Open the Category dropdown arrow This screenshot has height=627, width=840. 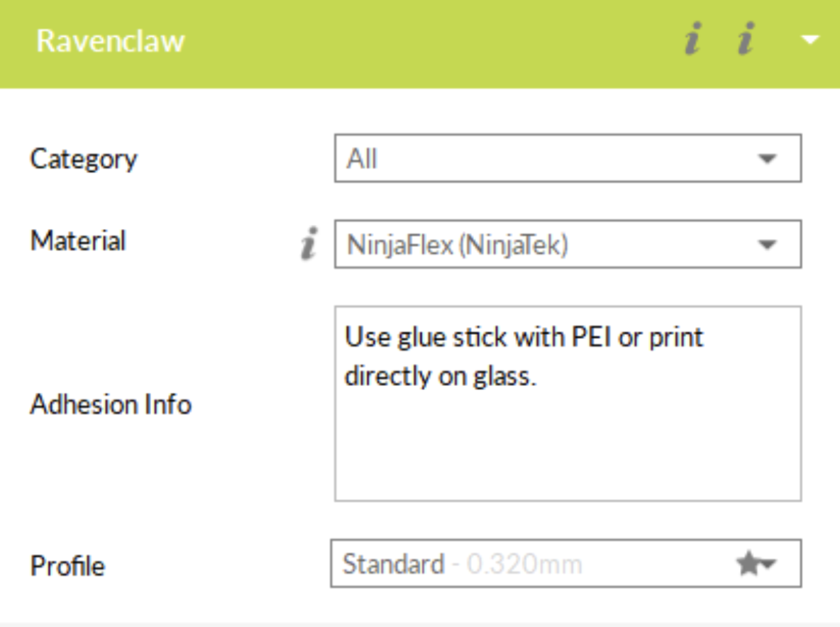point(767,159)
